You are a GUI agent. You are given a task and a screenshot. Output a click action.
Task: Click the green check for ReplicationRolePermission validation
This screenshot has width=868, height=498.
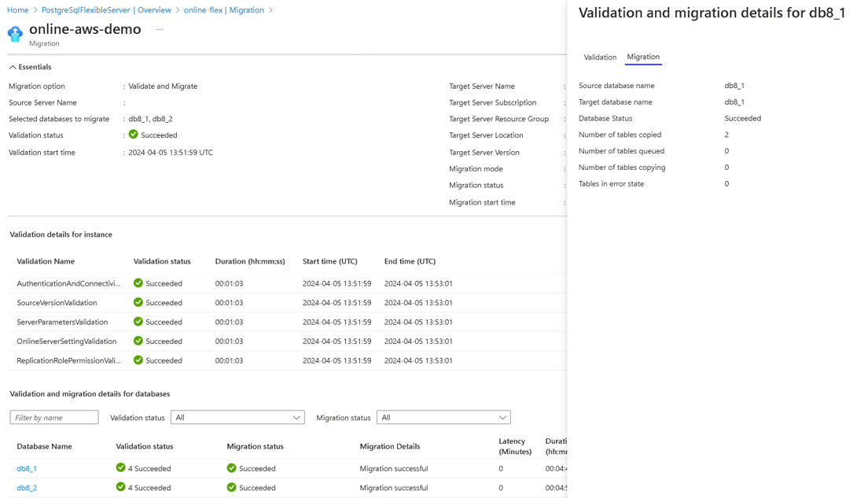click(138, 360)
